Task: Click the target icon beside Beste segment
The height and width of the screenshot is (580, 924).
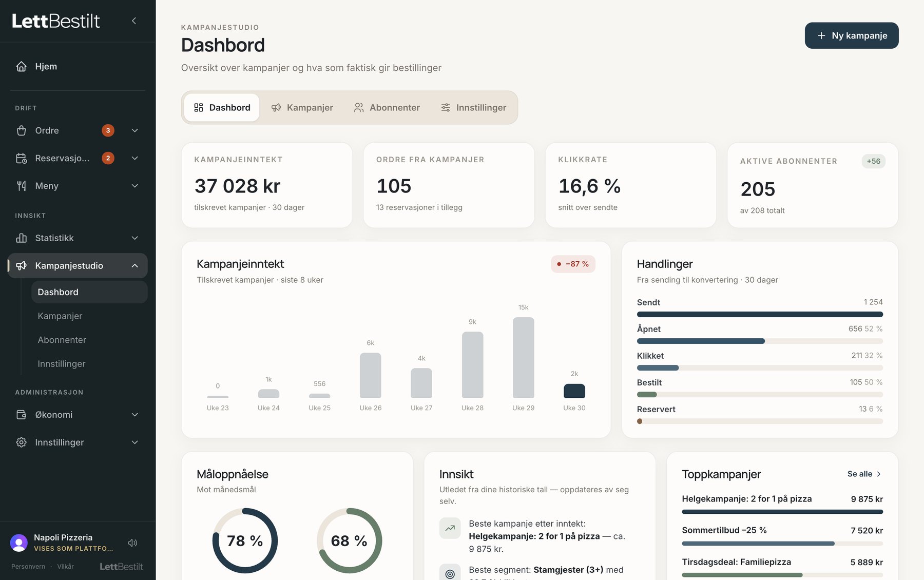Action: [450, 573]
